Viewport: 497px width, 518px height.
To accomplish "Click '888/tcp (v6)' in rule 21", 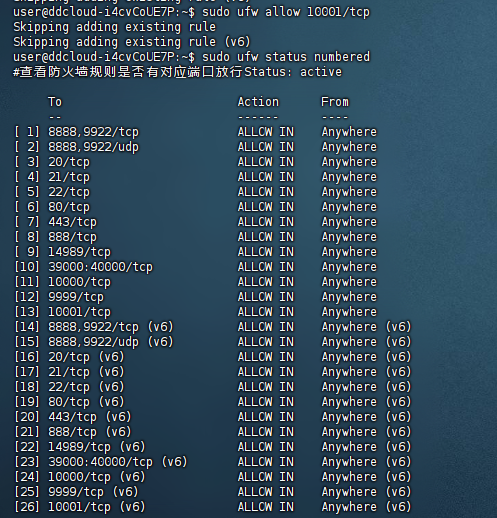I will coord(90,432).
